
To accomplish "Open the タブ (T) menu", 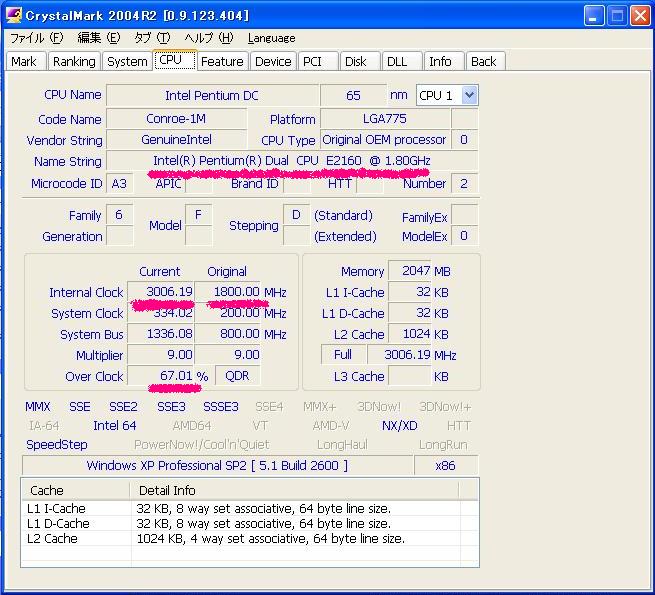I will pyautogui.click(x=152, y=38).
